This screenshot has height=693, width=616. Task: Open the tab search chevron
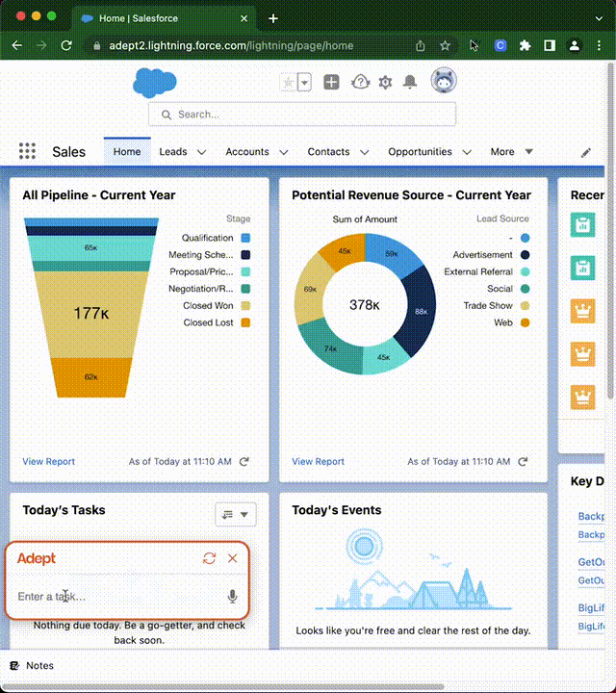tap(599, 18)
